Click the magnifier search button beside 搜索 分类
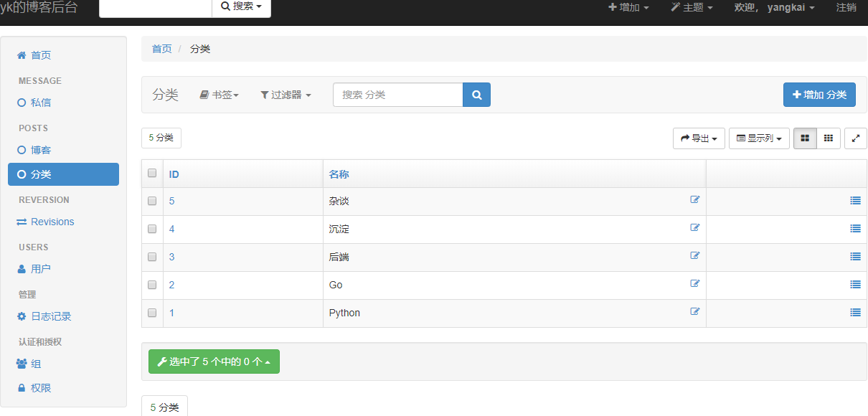The width and height of the screenshot is (868, 416). (476, 95)
